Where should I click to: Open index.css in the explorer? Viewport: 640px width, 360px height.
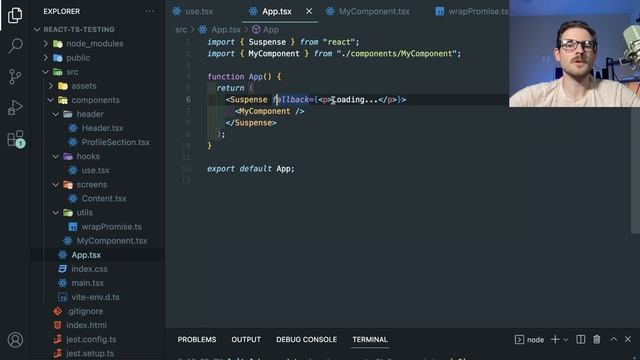point(89,269)
